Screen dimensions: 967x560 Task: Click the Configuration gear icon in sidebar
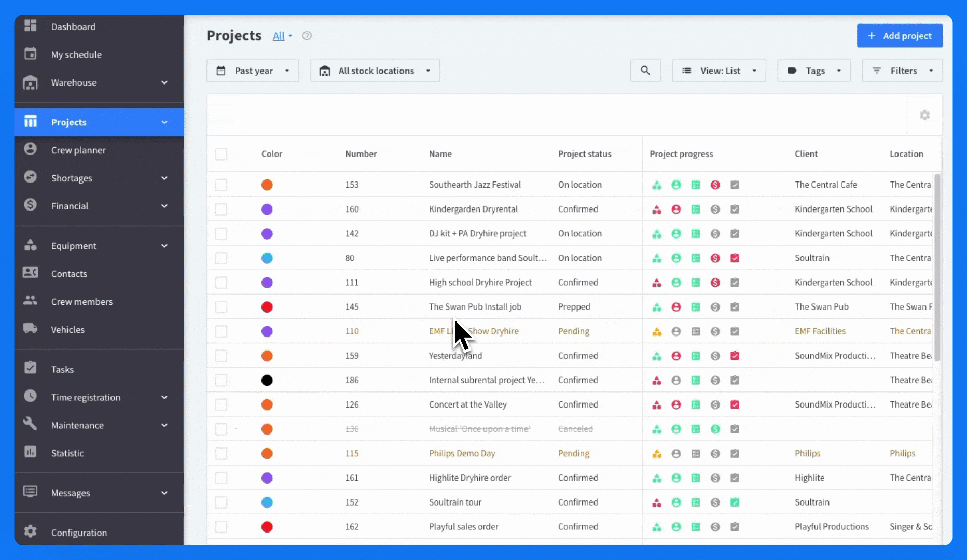[x=31, y=531]
